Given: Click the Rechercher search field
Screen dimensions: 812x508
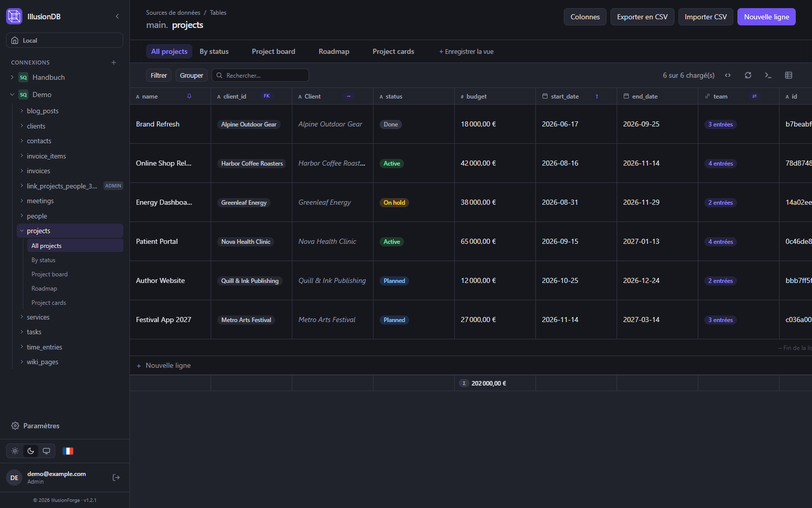Looking at the screenshot, I should [260, 75].
